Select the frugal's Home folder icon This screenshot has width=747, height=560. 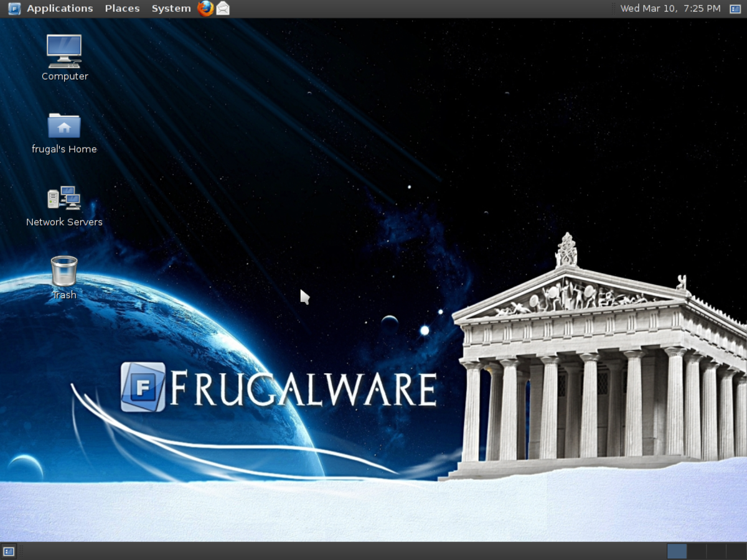point(64,133)
